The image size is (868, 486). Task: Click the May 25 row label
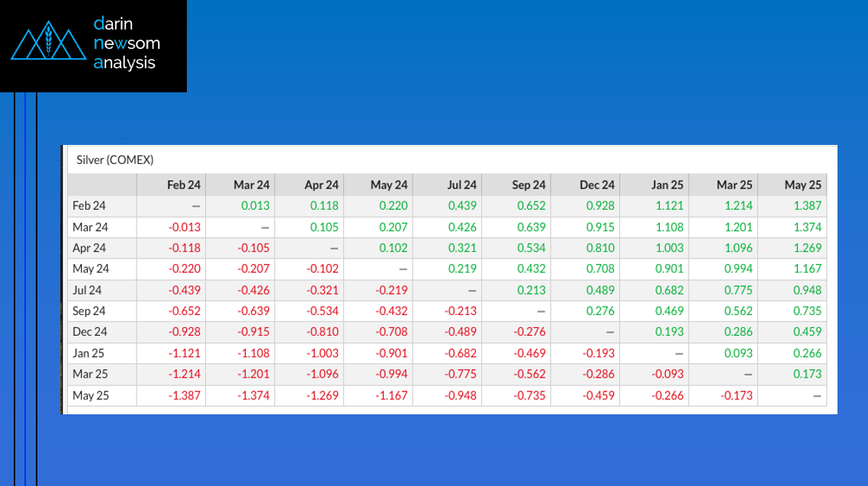(90, 395)
